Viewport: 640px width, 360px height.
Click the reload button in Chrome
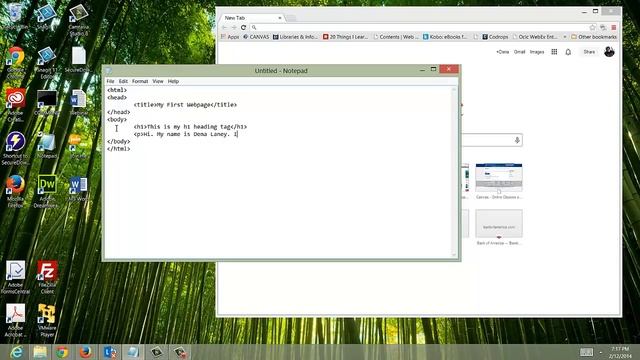pyautogui.click(x=244, y=27)
